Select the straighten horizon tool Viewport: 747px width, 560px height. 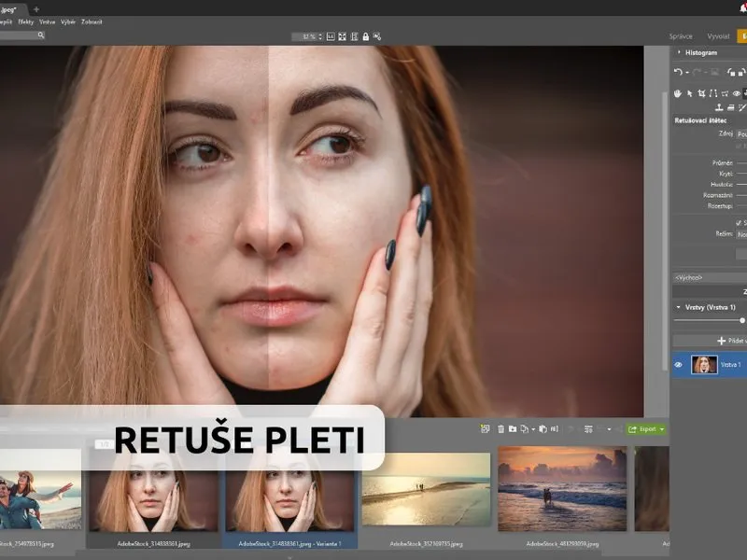[712, 93]
